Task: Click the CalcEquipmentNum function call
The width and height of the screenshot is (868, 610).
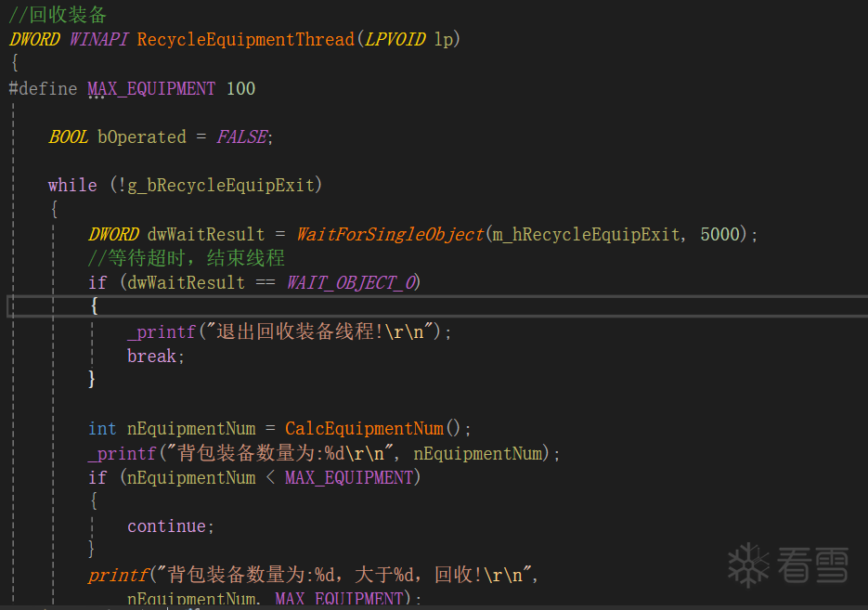Action: 364,428
